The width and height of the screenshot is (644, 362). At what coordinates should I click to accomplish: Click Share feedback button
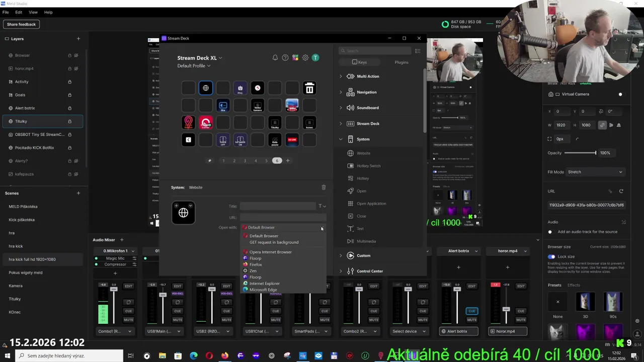coord(22,24)
